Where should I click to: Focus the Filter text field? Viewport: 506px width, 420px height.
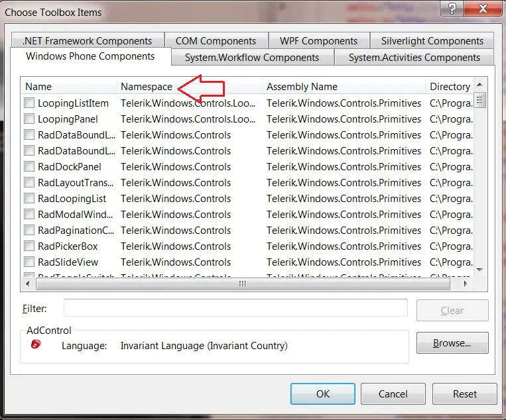coord(235,308)
